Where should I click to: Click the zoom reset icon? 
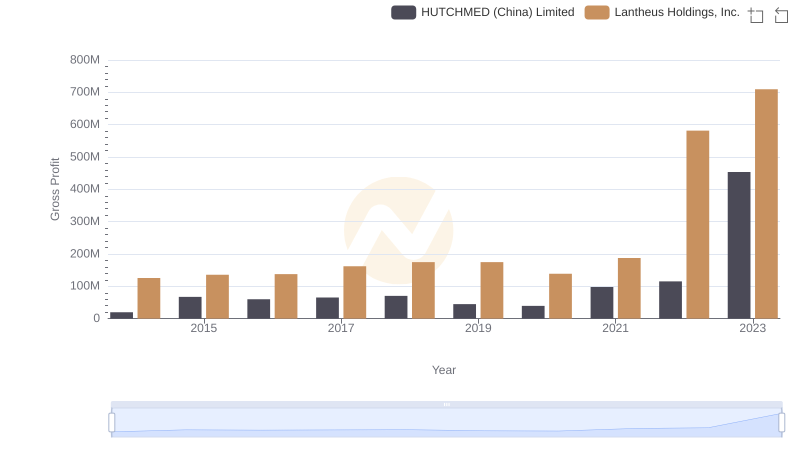(781, 15)
